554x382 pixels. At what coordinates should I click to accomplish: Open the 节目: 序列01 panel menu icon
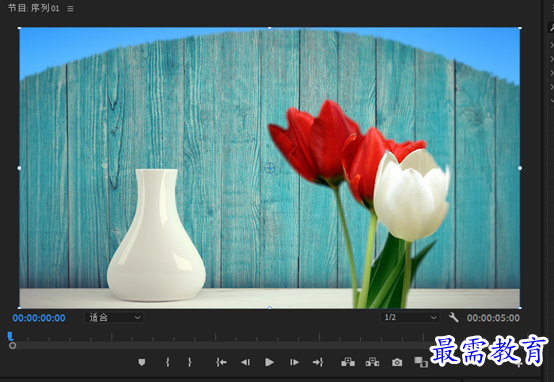point(70,8)
